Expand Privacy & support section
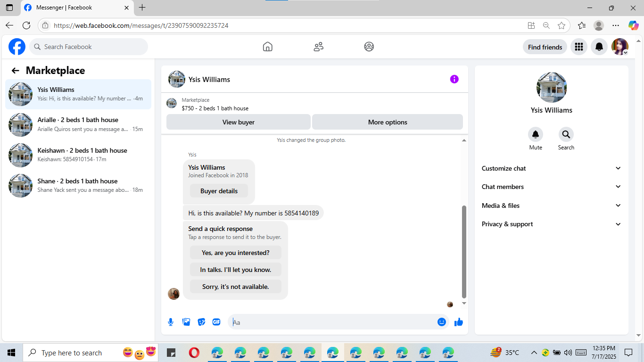This screenshot has width=644, height=362. pyautogui.click(x=551, y=224)
